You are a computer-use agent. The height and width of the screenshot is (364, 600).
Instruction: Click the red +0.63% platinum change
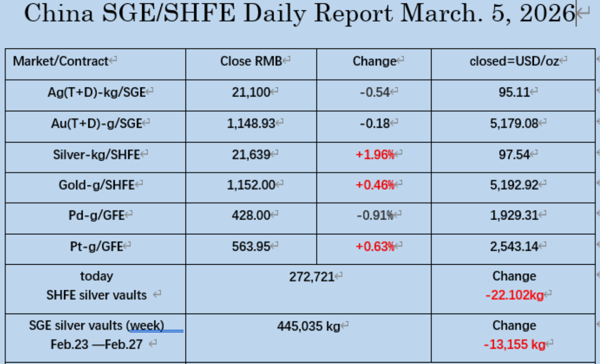375,246
